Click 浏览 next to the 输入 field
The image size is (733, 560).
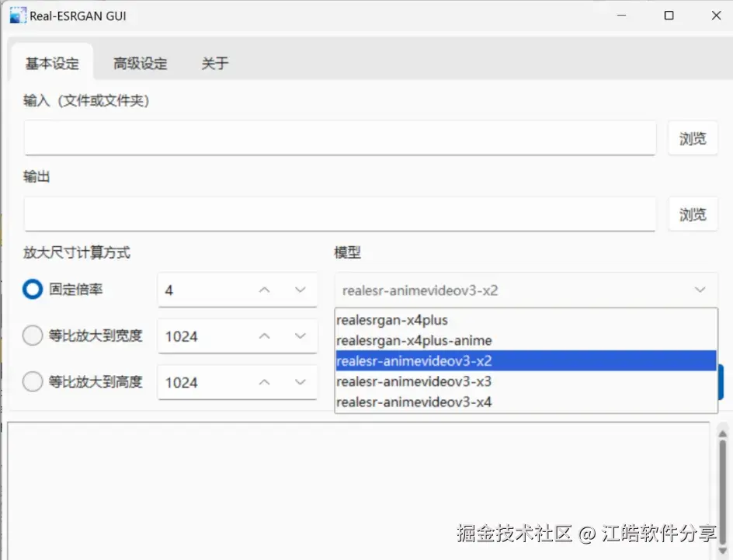[692, 138]
